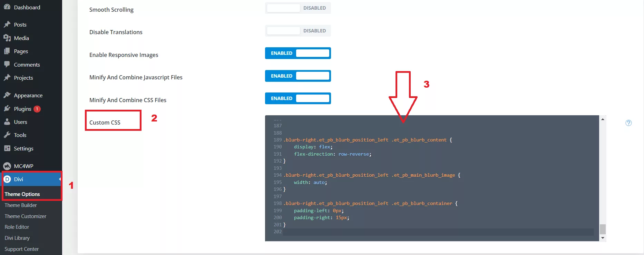The image size is (644, 255).
Task: Click the Plugins plug icon
Action: point(7,109)
